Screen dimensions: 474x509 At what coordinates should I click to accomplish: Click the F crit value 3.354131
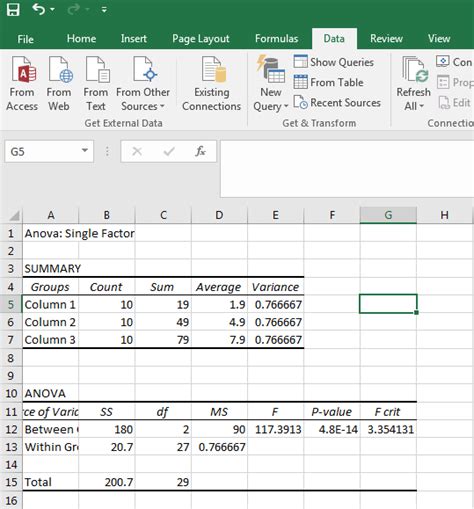click(388, 429)
